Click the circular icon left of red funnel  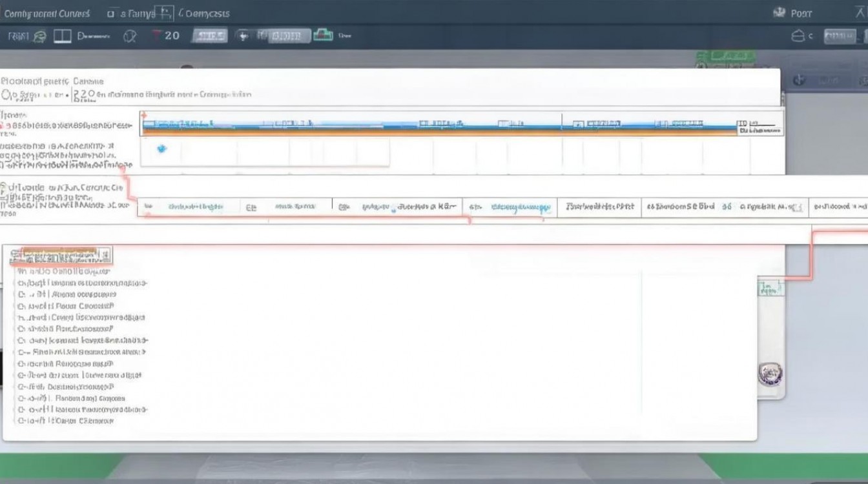click(130, 37)
